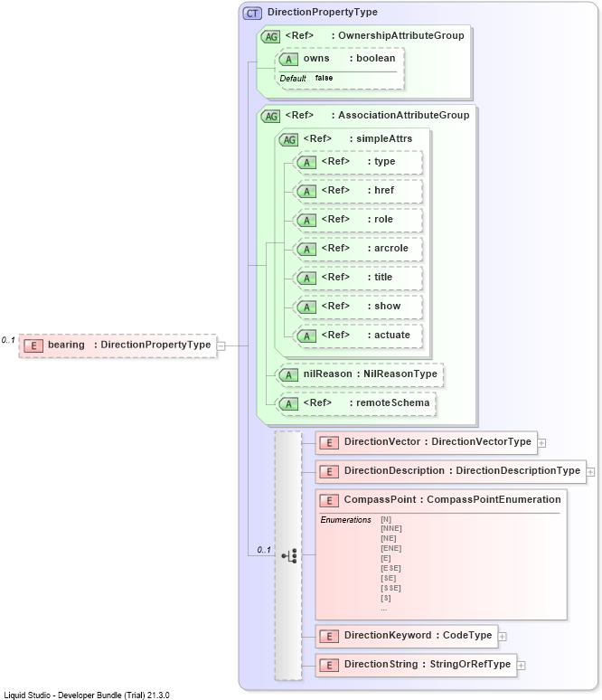Click the E icon of bearing element
The width and height of the screenshot is (602, 700).
(33, 346)
